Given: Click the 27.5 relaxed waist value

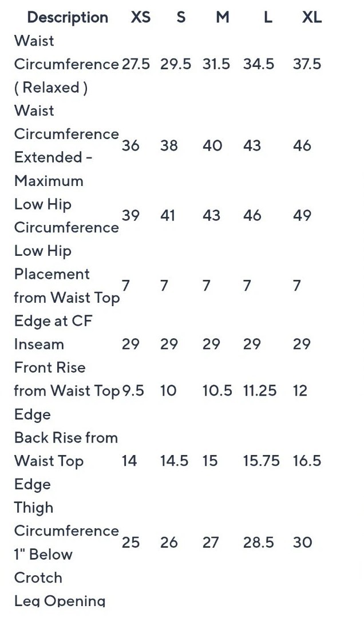Looking at the screenshot, I should [136, 64].
